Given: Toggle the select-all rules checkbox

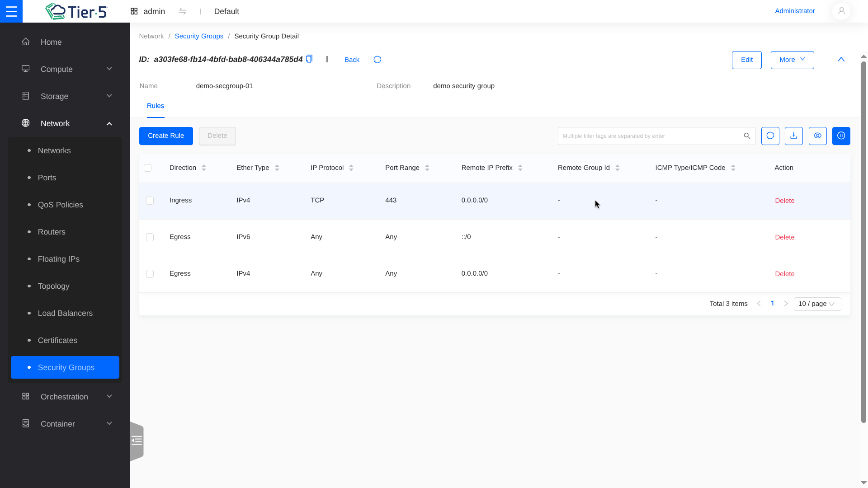Looking at the screenshot, I should click(x=147, y=168).
